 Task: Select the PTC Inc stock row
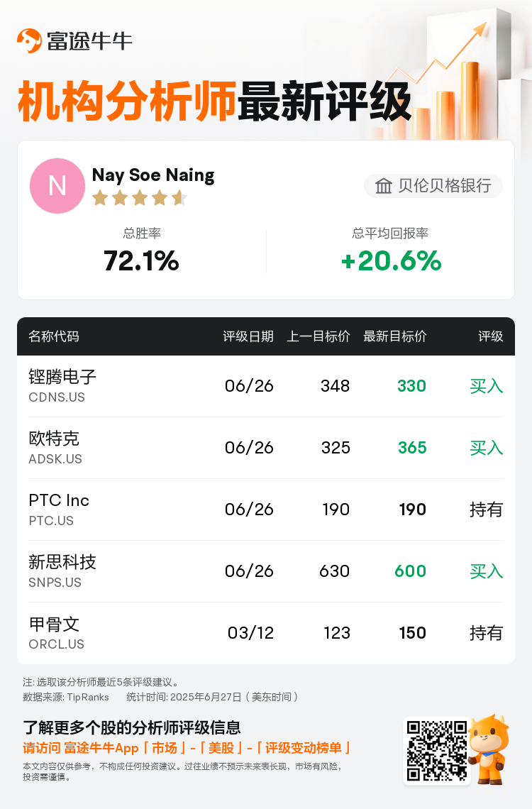pyautogui.click(x=266, y=510)
